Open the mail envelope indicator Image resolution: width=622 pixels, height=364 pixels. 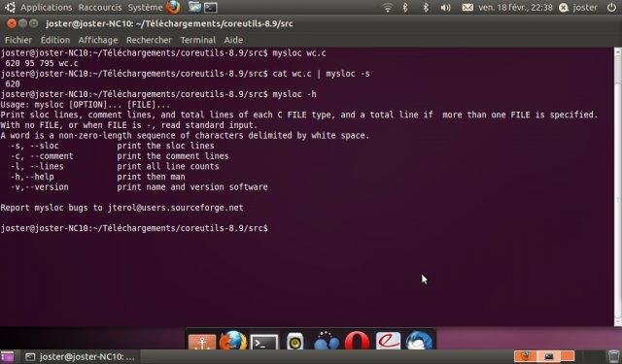click(x=467, y=8)
